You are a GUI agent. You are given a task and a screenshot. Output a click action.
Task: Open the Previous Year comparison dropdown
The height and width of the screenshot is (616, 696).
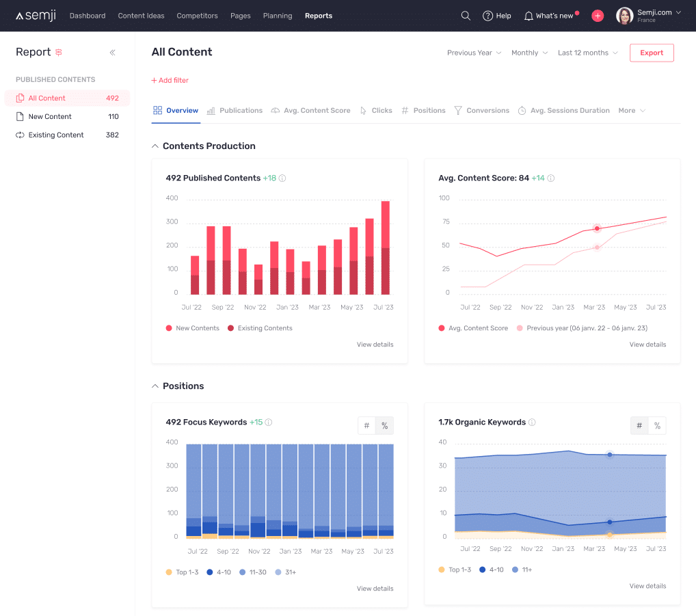coord(474,53)
